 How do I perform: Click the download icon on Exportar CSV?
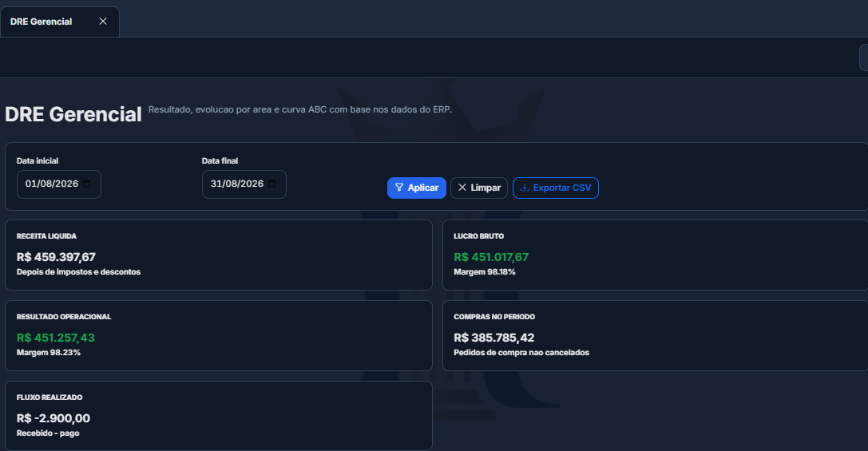click(x=524, y=188)
